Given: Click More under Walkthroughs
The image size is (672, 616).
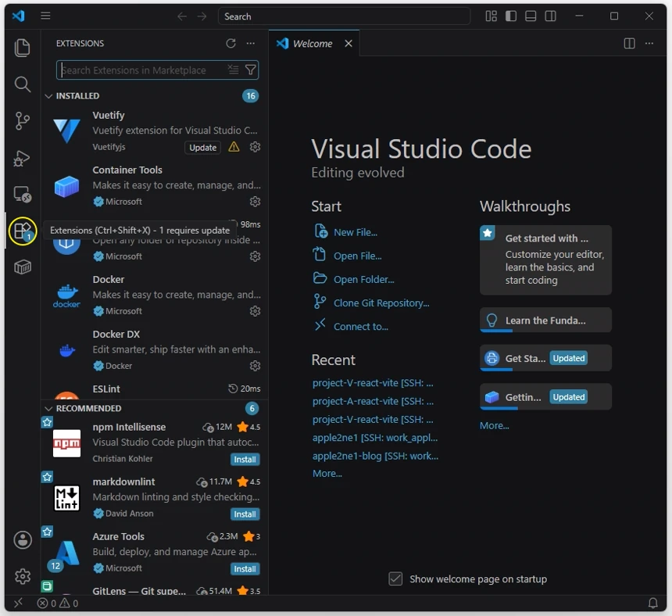Looking at the screenshot, I should click(x=494, y=426).
